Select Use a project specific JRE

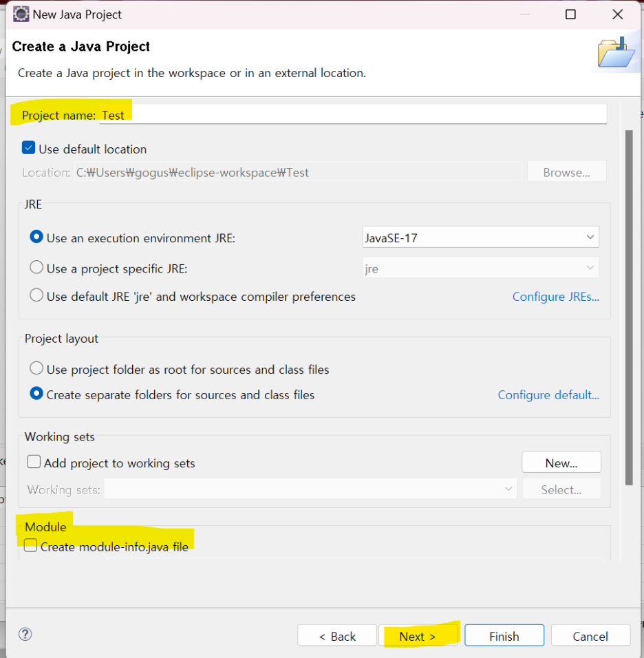tap(36, 267)
